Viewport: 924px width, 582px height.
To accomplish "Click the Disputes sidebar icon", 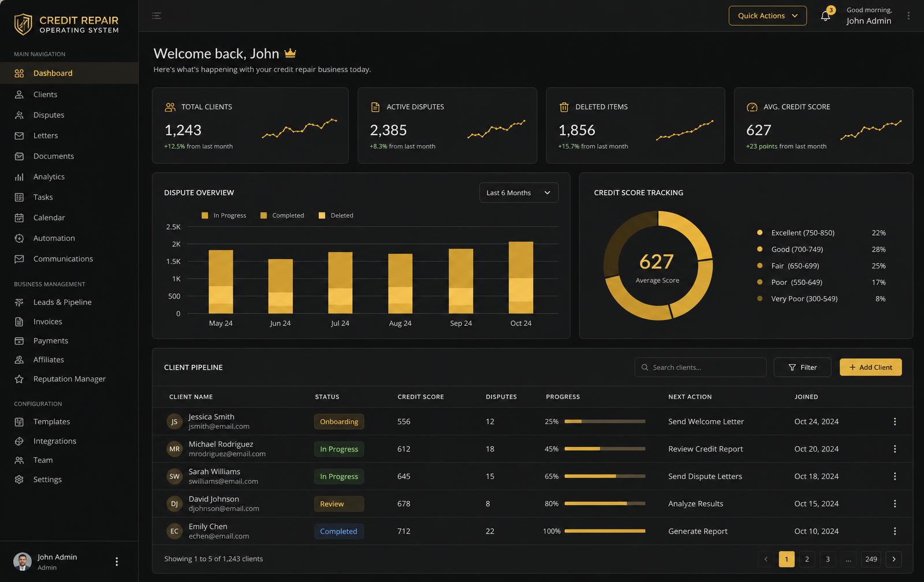I will 19,115.
